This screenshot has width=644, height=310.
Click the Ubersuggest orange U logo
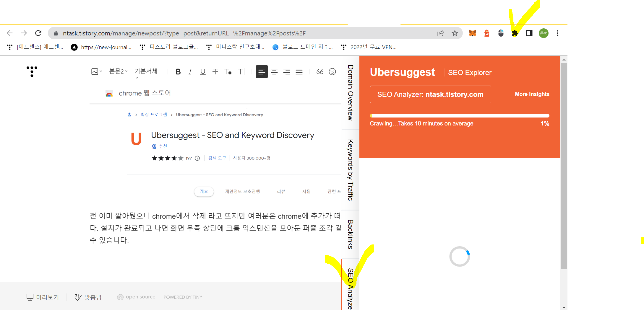tap(136, 139)
